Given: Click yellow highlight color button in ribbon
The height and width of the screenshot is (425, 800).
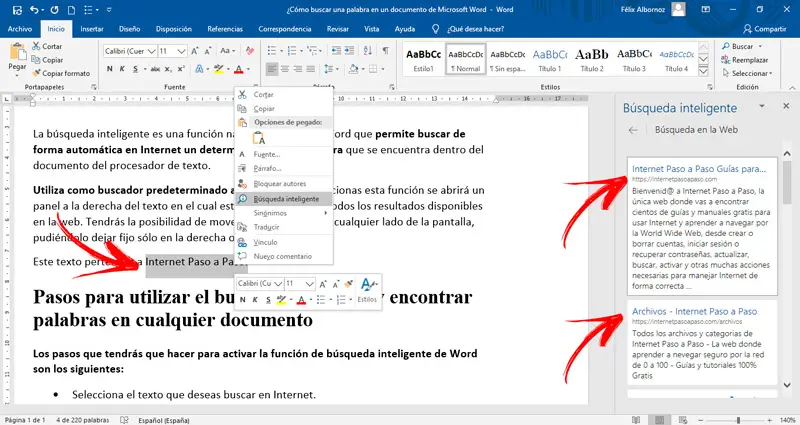Looking at the screenshot, I should (219, 69).
